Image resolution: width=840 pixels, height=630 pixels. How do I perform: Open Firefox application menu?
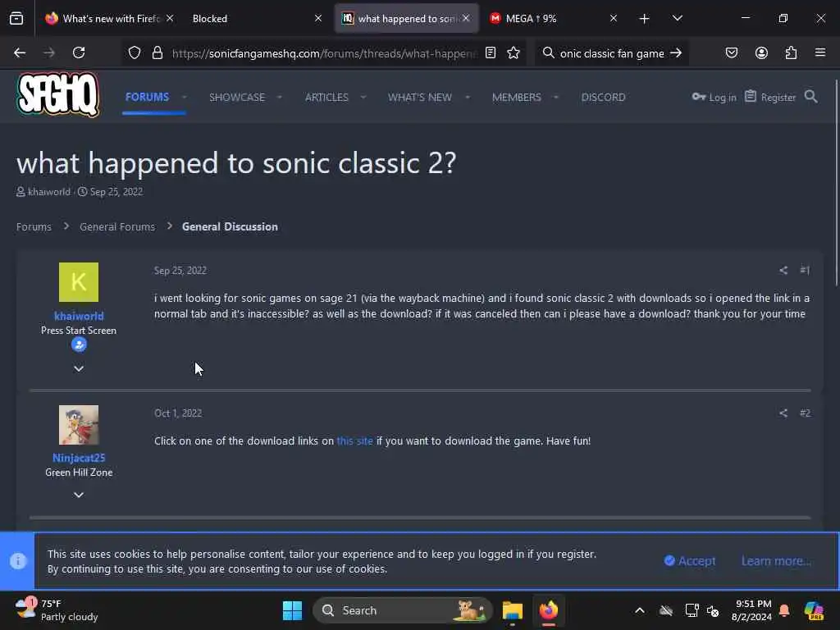coord(820,53)
